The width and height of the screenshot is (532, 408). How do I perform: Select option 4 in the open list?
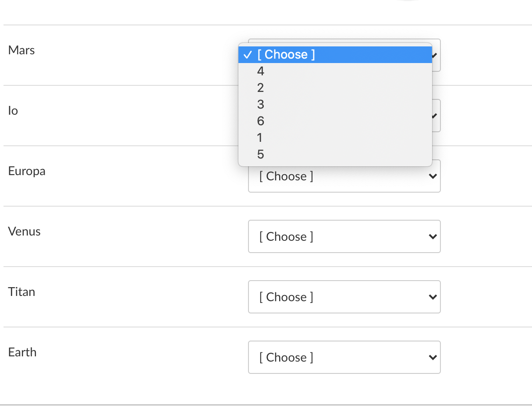(335, 71)
